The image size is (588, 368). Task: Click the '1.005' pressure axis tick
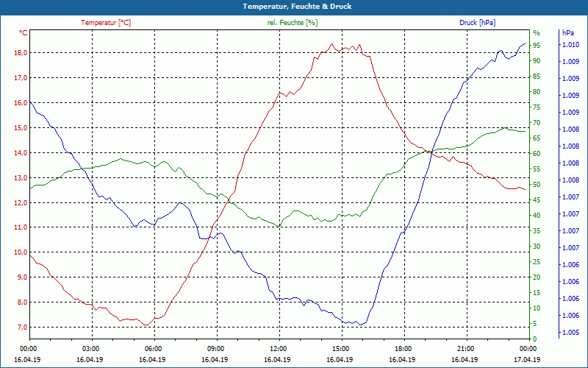click(x=570, y=333)
